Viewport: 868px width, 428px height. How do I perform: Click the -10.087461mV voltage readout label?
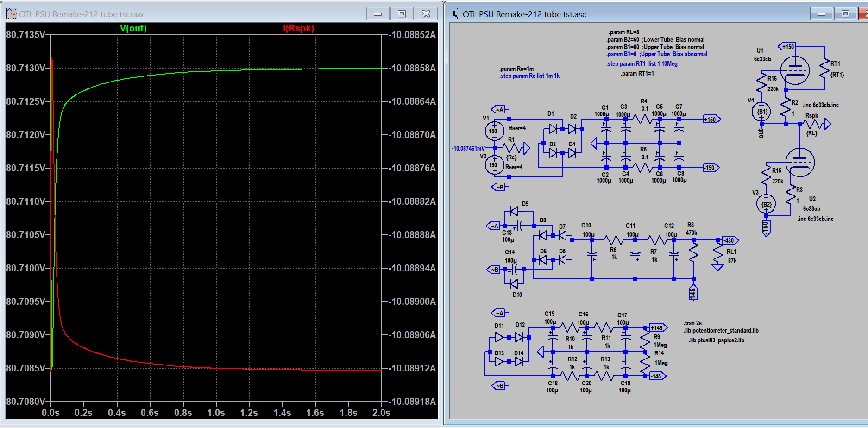(x=468, y=149)
